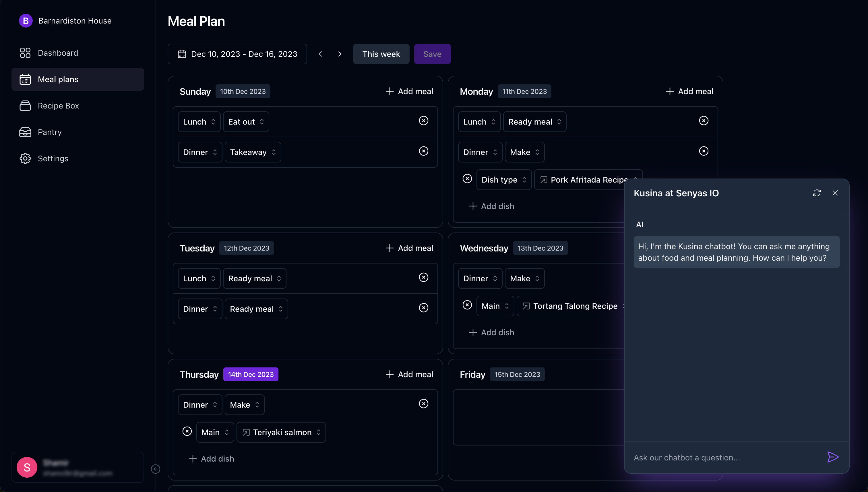Expand Monday's Dish type dropdown
Viewport: 868px width, 492px height.
(503, 180)
